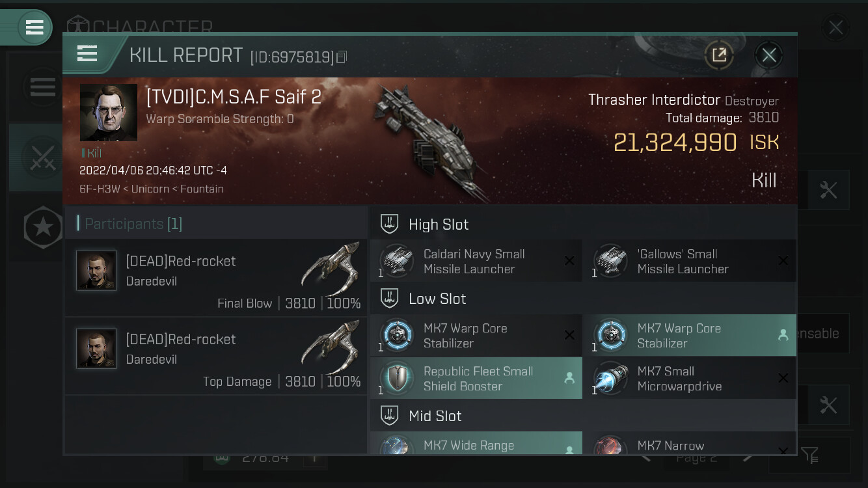
Task: Close the Kill Report window
Action: [768, 55]
